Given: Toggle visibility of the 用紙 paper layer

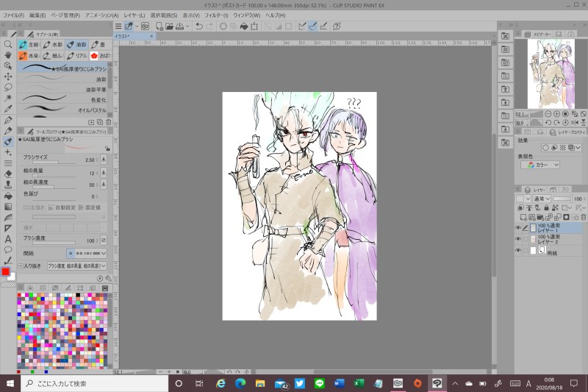Looking at the screenshot, I should point(518,250).
